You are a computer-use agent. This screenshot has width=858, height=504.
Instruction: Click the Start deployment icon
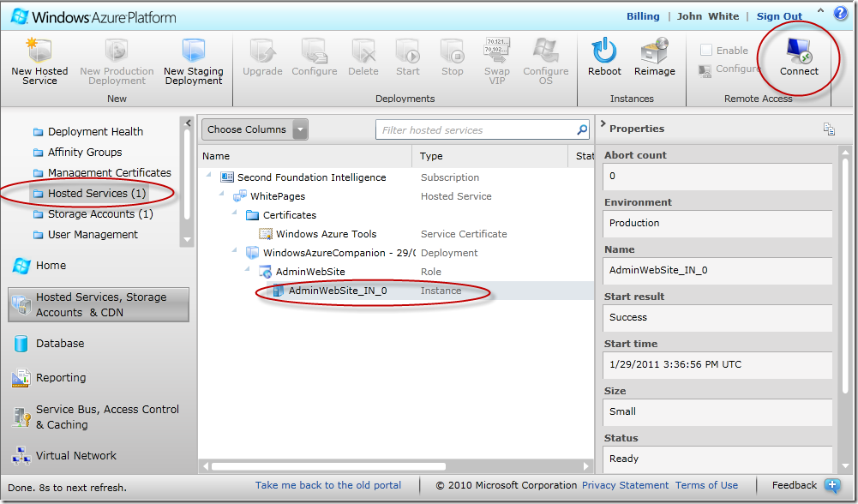click(408, 51)
